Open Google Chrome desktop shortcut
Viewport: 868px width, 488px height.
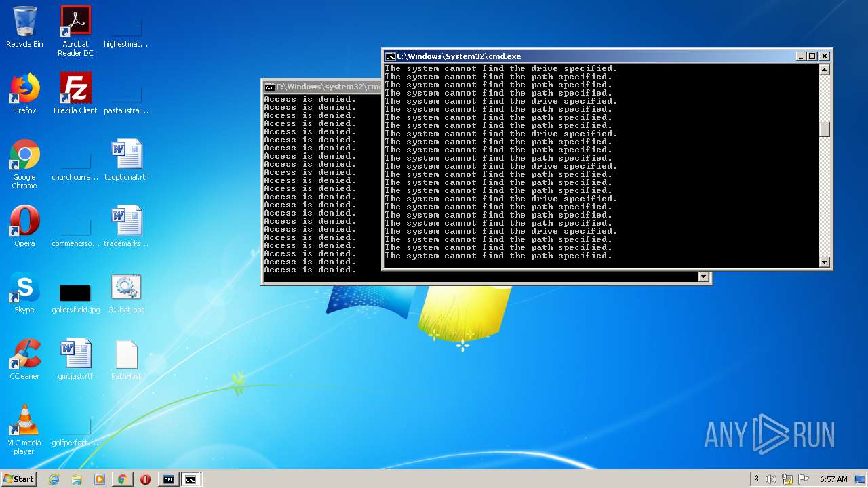24,165
